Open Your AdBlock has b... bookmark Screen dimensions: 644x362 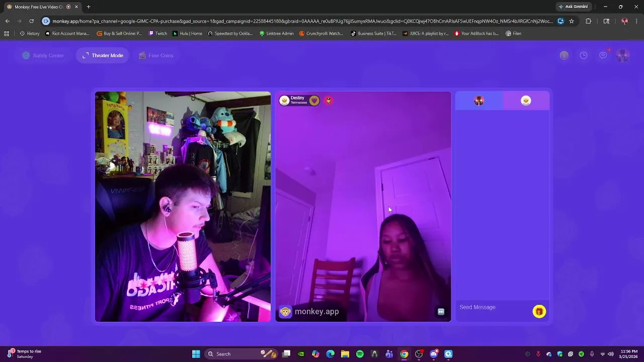point(476,34)
